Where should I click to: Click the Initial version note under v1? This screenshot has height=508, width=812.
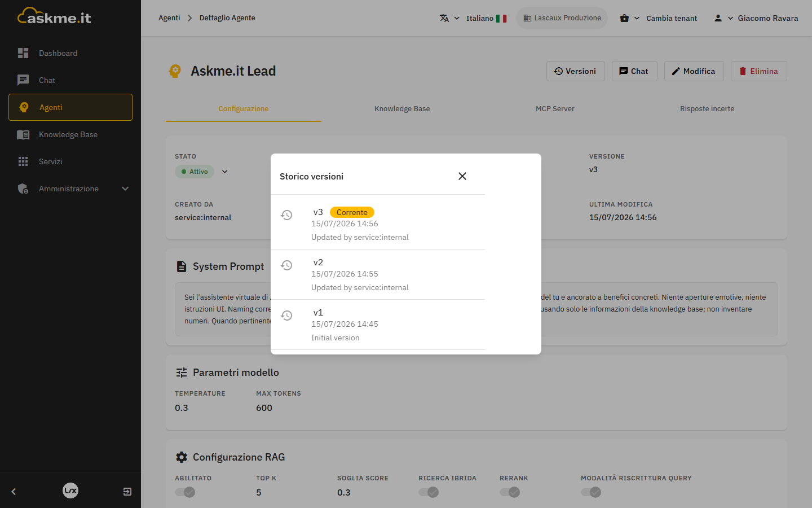(335, 338)
